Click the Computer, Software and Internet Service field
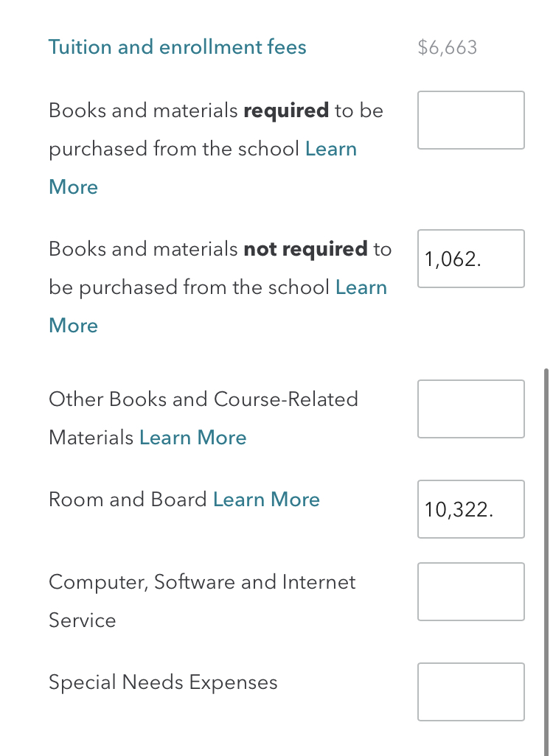Screen dimensions: 553x756 [470, 592]
